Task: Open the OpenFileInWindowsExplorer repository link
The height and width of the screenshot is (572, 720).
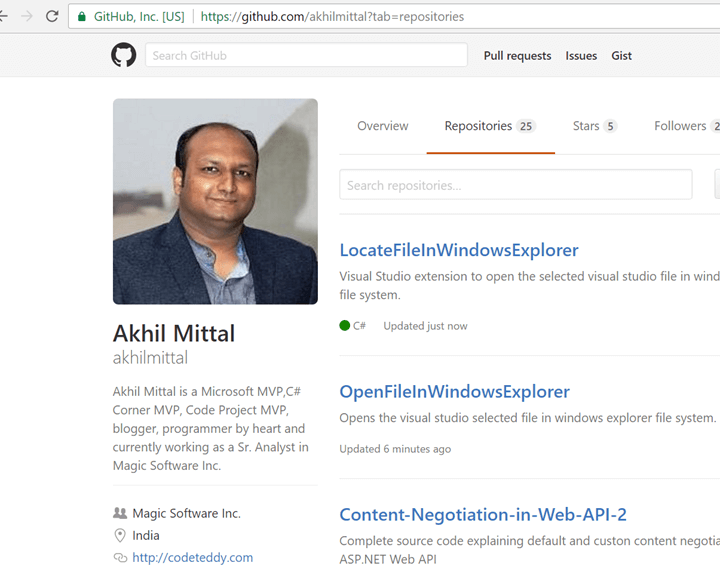Action: click(454, 392)
